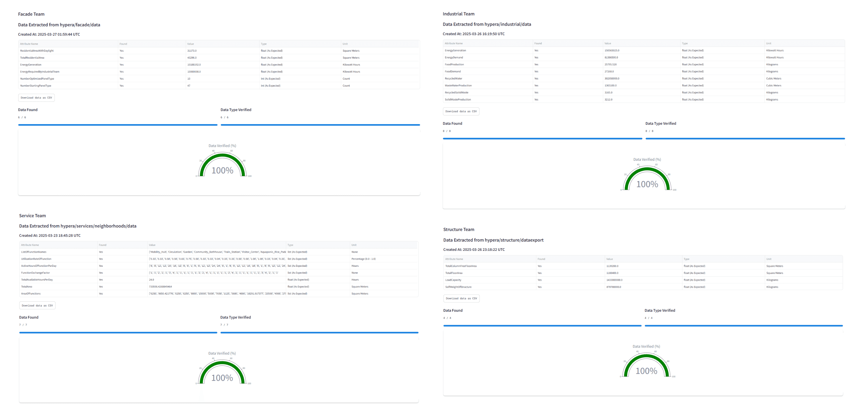Click Type column header in Structure table
This screenshot has height=407, width=868.
(x=686, y=259)
